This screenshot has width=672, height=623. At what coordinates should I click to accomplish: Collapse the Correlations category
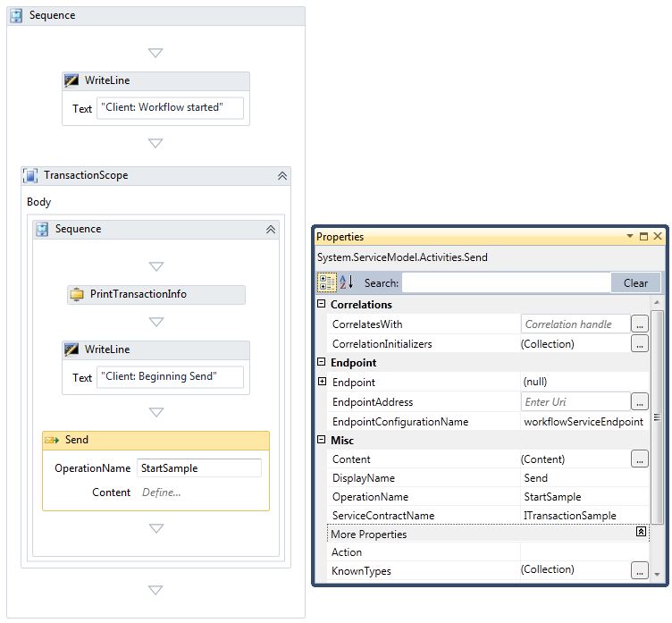[x=321, y=304]
